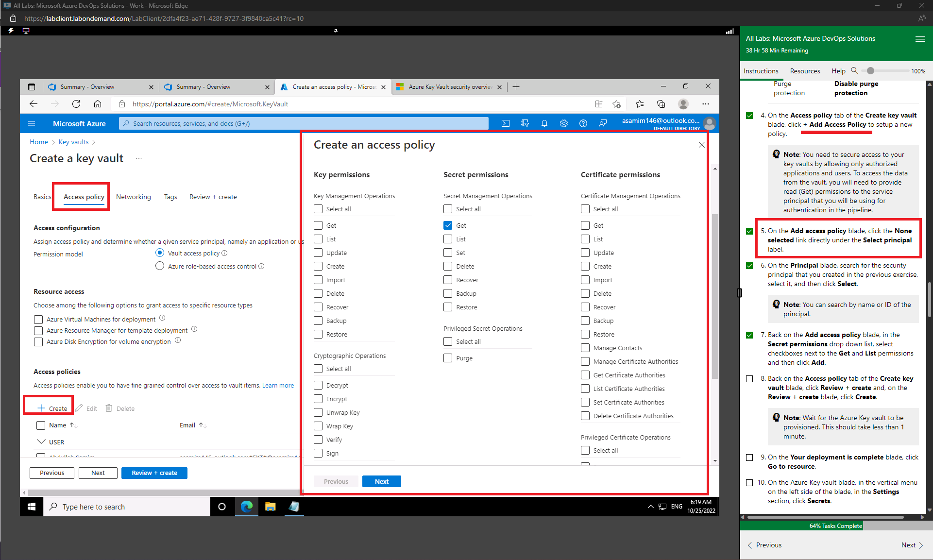The height and width of the screenshot is (560, 933).
Task: Click the browser refresh icon
Action: pyautogui.click(x=76, y=104)
